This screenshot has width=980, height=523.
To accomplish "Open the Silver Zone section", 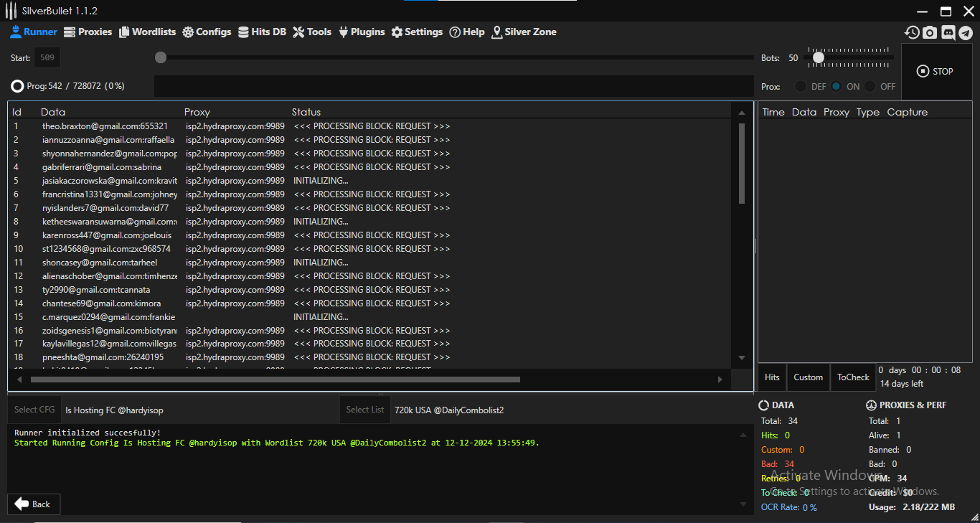I will [524, 32].
